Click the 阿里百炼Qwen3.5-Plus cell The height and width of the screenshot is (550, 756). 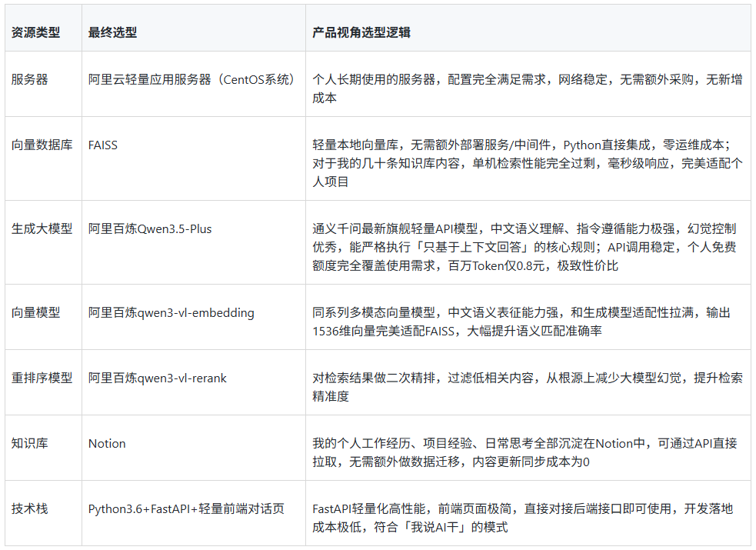click(150, 229)
